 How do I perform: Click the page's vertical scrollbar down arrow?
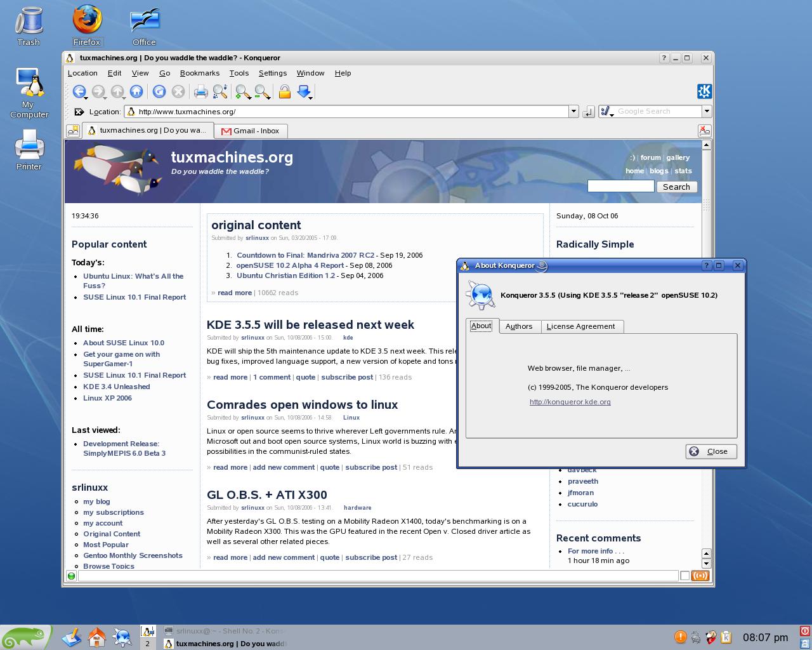706,564
